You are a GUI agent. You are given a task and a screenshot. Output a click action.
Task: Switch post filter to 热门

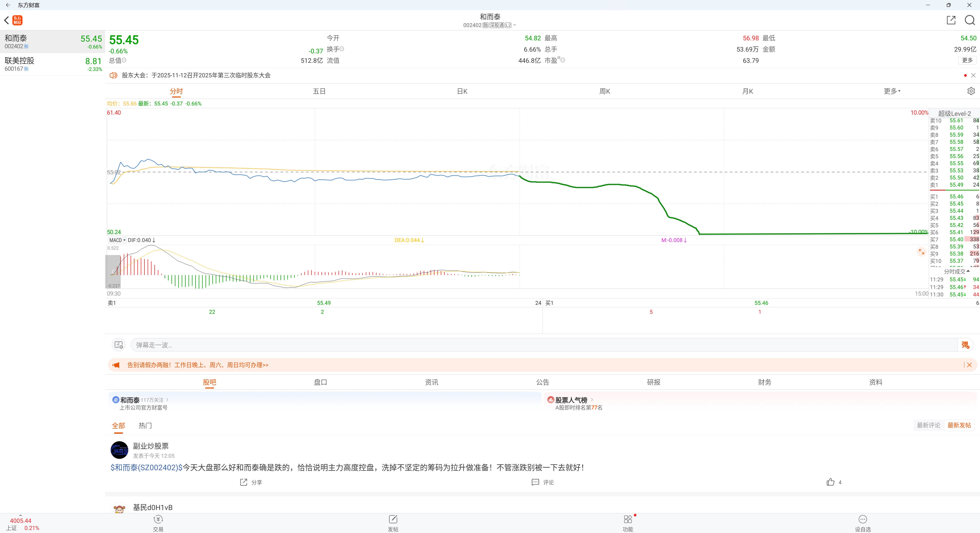click(x=145, y=425)
